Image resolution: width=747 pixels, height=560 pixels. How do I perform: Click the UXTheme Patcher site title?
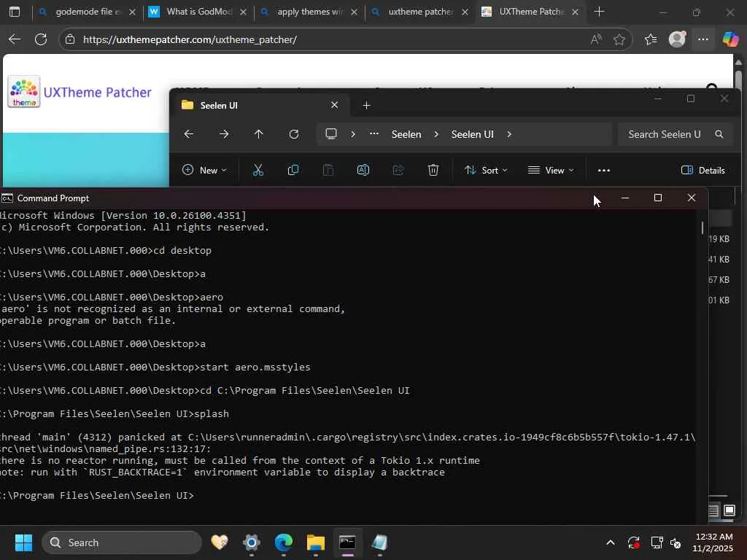pos(98,93)
